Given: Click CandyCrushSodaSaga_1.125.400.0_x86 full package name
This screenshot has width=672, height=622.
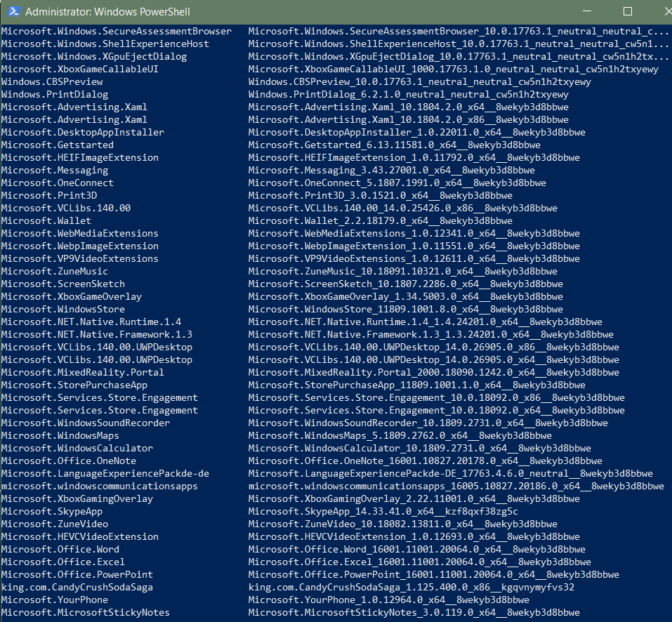Looking at the screenshot, I should pos(411,588).
